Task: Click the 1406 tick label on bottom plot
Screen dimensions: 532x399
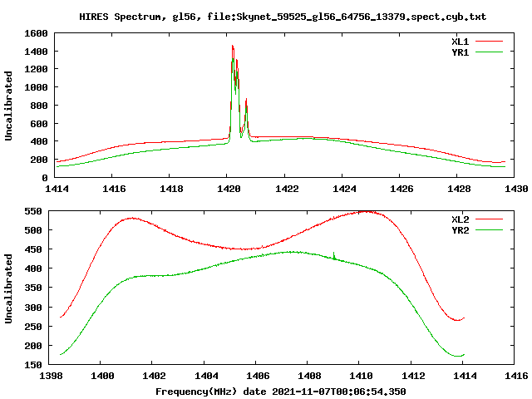Action: pyautogui.click(x=258, y=376)
